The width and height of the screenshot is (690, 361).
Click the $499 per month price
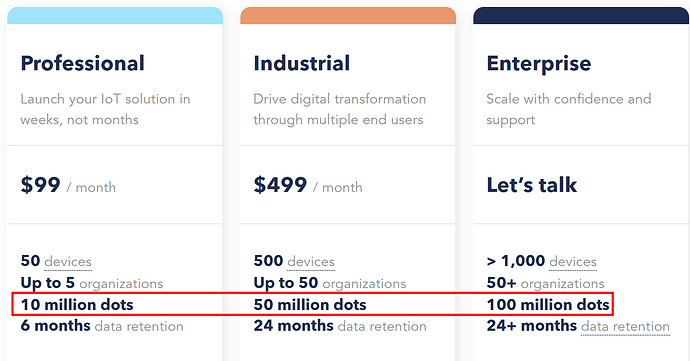point(308,185)
